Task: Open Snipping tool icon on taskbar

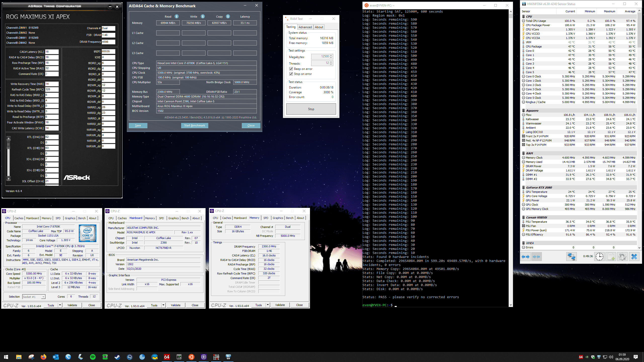Action: (x=31, y=357)
